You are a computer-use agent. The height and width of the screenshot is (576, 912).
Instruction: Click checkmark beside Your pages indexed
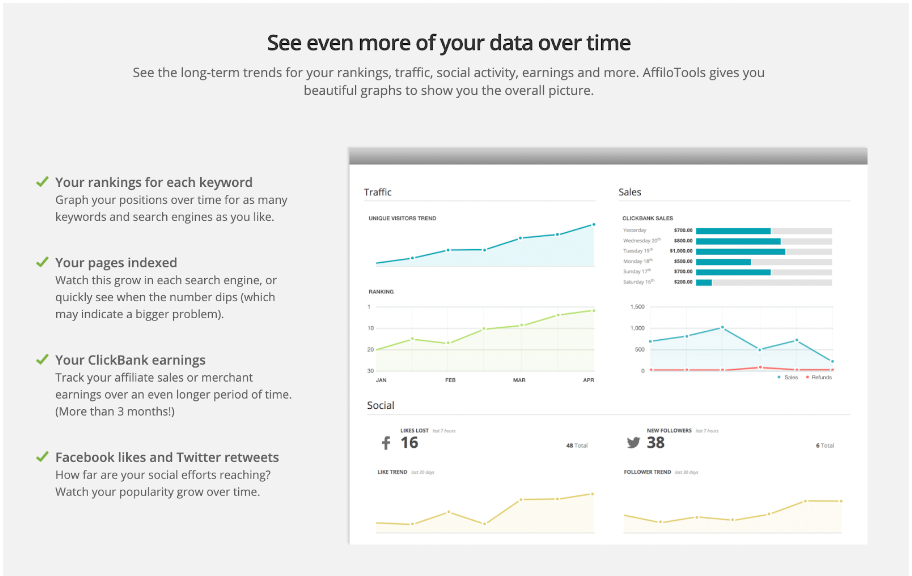42,262
